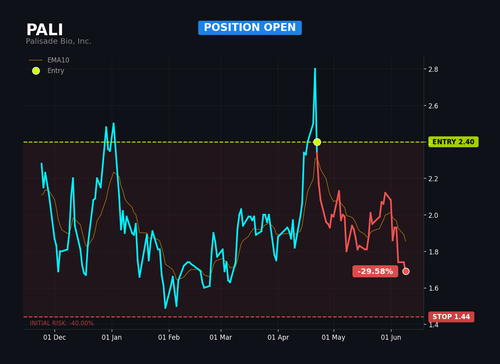Viewport: 500px width, 364px height.
Task: Click the EMA10 legend line swatch
Action: coord(36,60)
